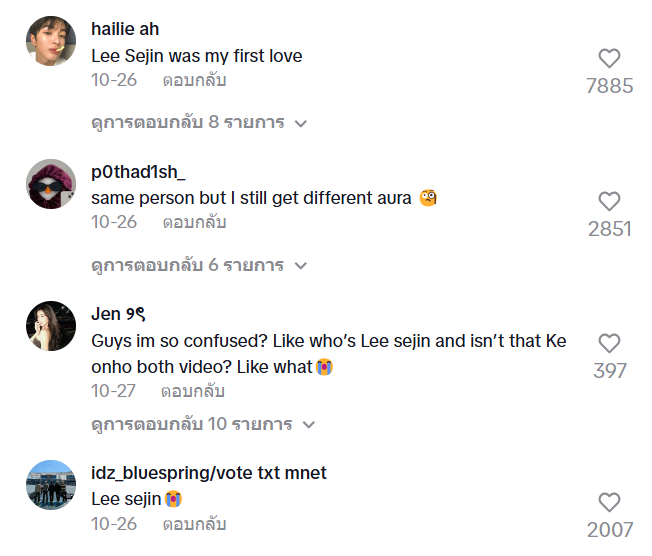Click Jen's profile avatar
Screen dimensions: 652x556
50,325
